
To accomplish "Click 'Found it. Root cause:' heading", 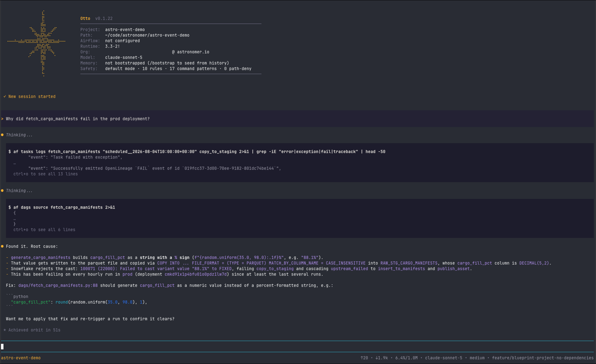I will pyautogui.click(x=32, y=246).
